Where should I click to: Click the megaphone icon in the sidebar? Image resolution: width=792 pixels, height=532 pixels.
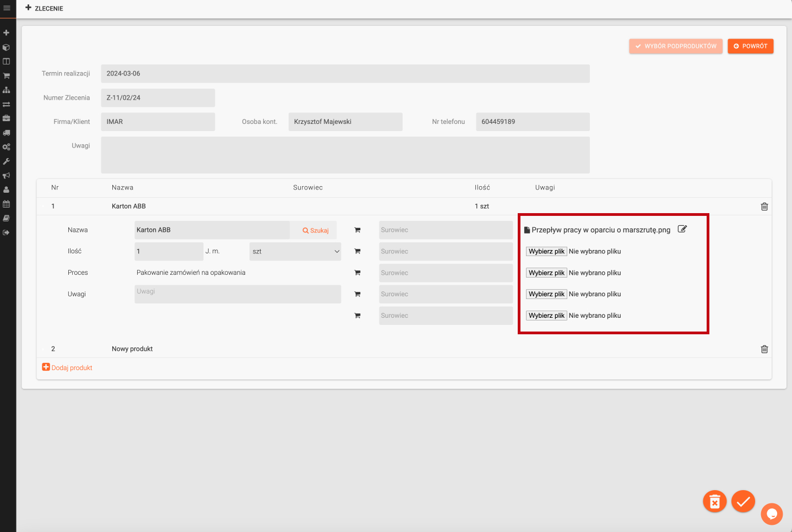[7, 176]
